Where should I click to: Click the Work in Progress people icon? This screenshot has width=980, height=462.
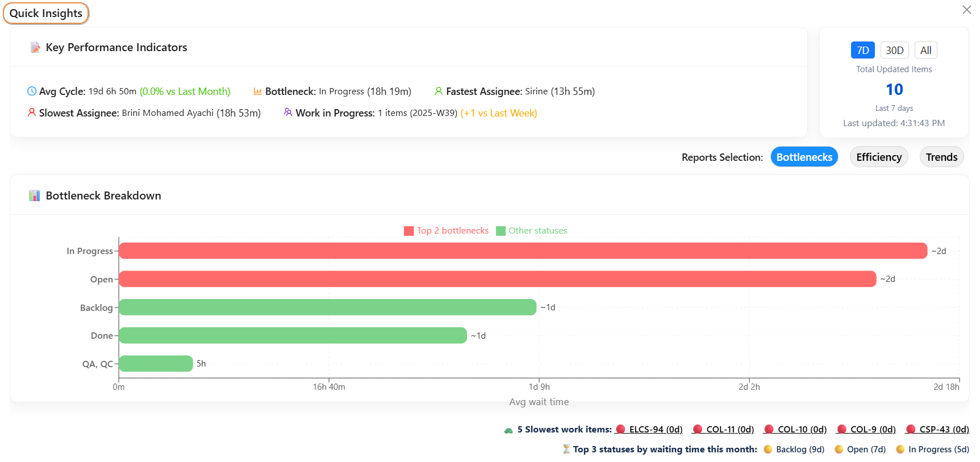(x=288, y=113)
